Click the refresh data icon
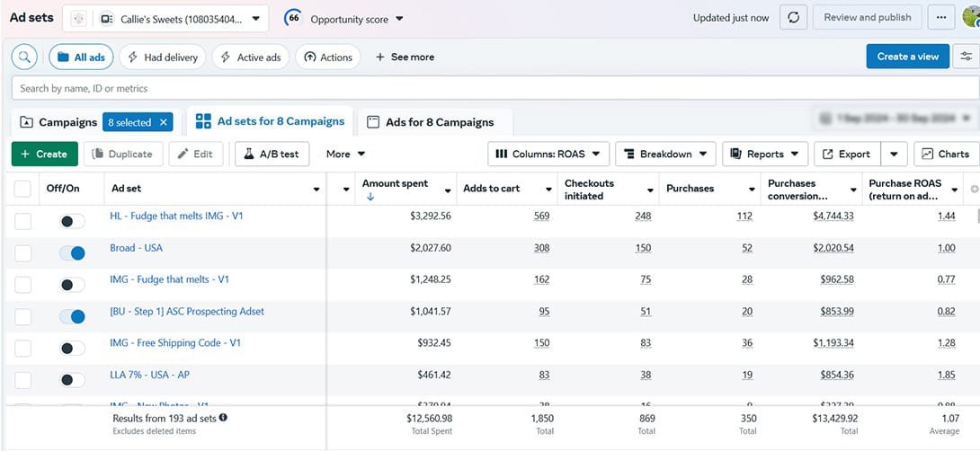The image size is (980, 451). tap(792, 17)
